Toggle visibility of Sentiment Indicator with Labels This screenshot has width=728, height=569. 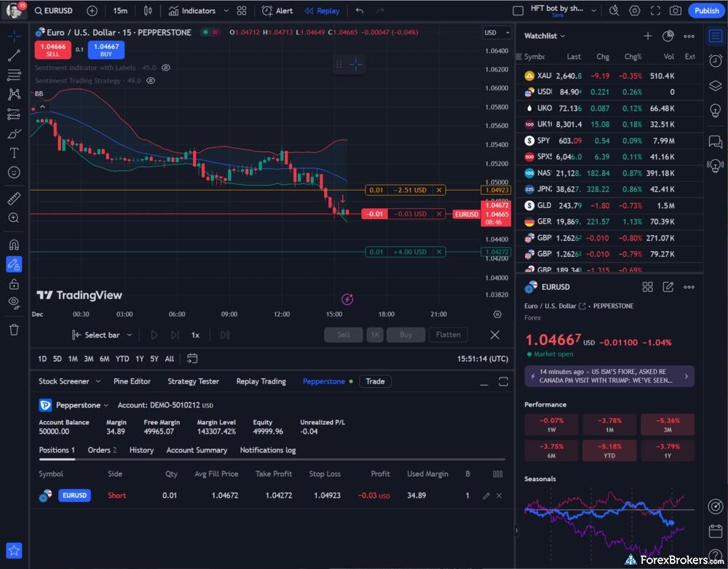tap(166, 68)
